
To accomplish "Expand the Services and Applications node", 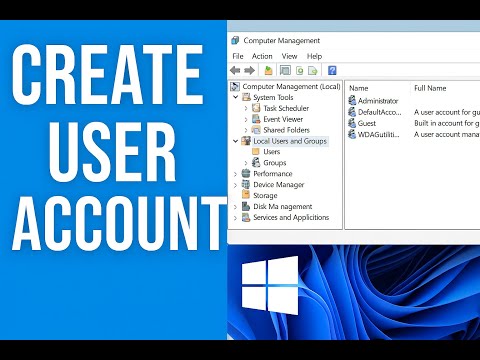I will (235, 218).
